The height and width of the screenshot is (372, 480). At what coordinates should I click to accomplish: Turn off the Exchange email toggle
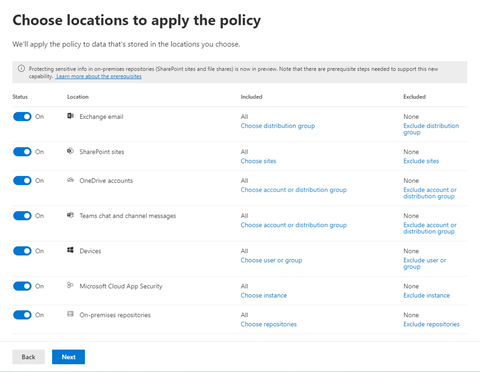[22, 116]
